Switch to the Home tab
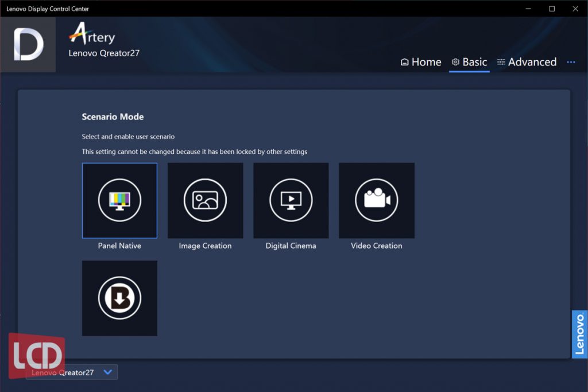This screenshot has width=588, height=392. click(x=421, y=62)
